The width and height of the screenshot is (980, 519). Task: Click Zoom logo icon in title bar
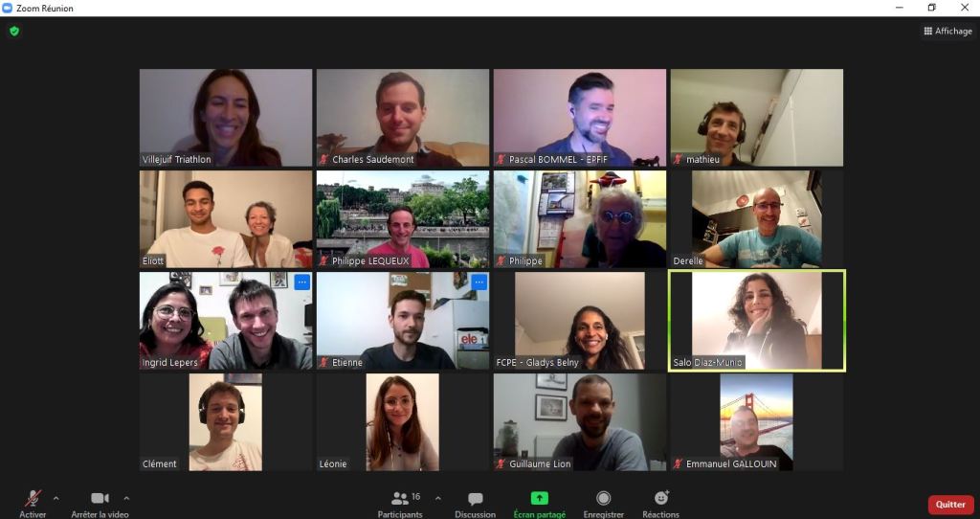click(7, 8)
